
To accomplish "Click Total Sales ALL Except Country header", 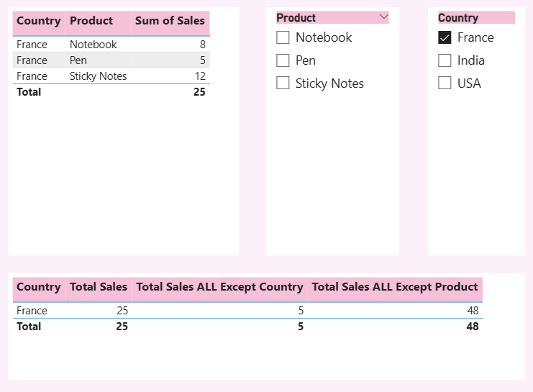I will pos(219,287).
